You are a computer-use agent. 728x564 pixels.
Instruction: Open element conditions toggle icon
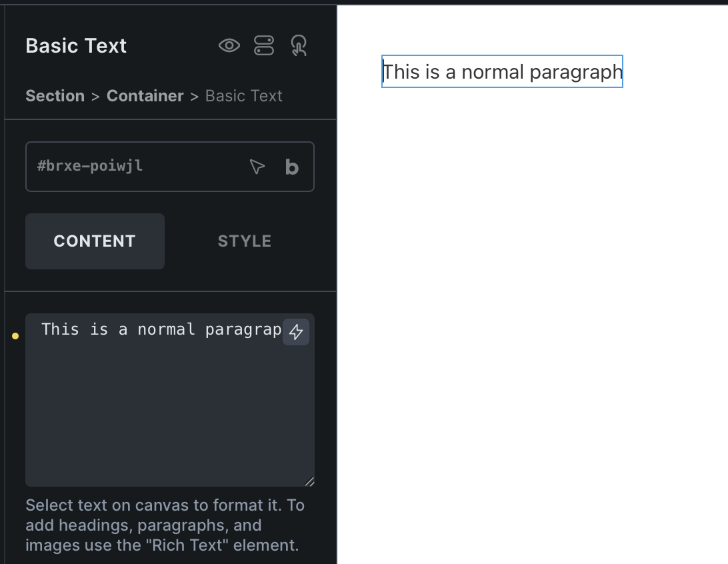(x=264, y=45)
